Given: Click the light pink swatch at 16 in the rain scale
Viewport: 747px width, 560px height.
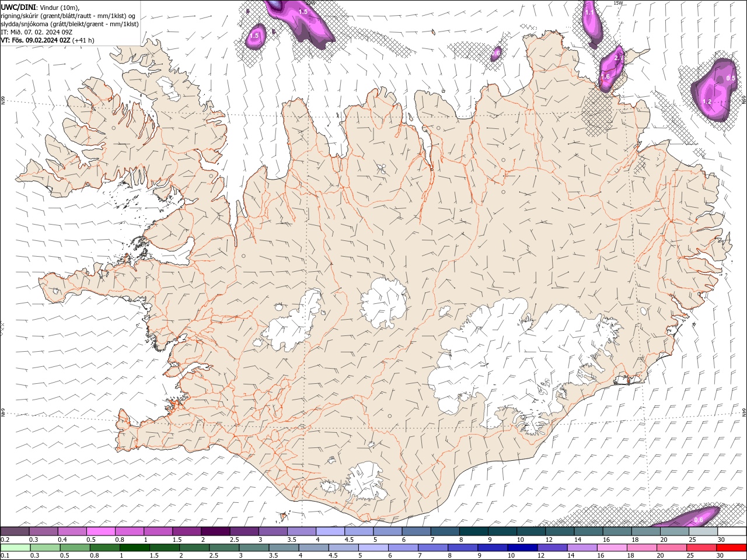Looking at the screenshot, I should pyautogui.click(x=612, y=548).
